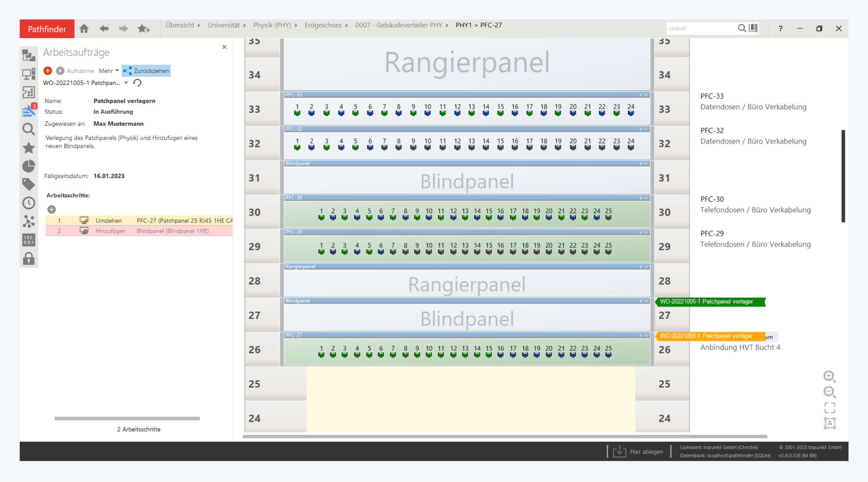
Task: Open work orders sidebar icon with badge
Action: pyautogui.click(x=29, y=110)
